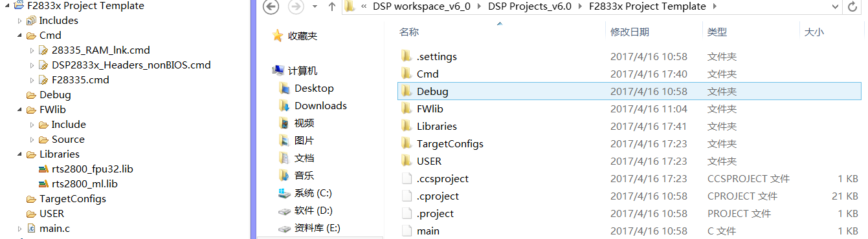Select the FWlib folder in file list
Screen dimensions: 868x239
coord(629,109)
